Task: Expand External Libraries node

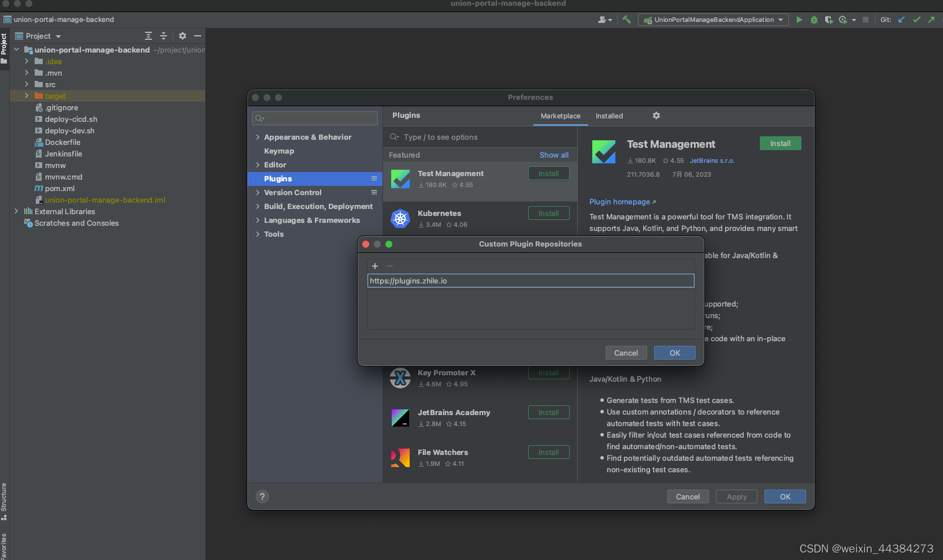Action: [x=16, y=211]
